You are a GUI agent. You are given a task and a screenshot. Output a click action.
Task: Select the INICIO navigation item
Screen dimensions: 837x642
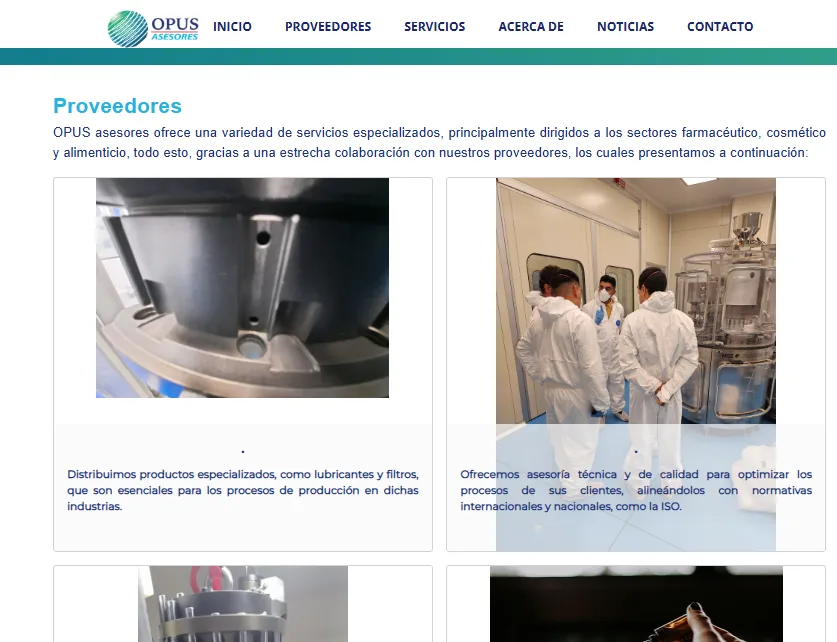click(x=232, y=27)
